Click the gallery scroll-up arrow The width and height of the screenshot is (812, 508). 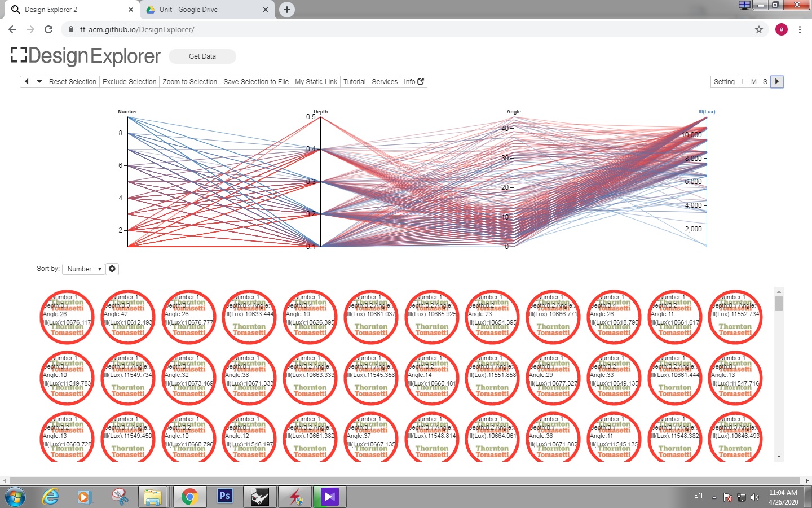pyautogui.click(x=779, y=292)
